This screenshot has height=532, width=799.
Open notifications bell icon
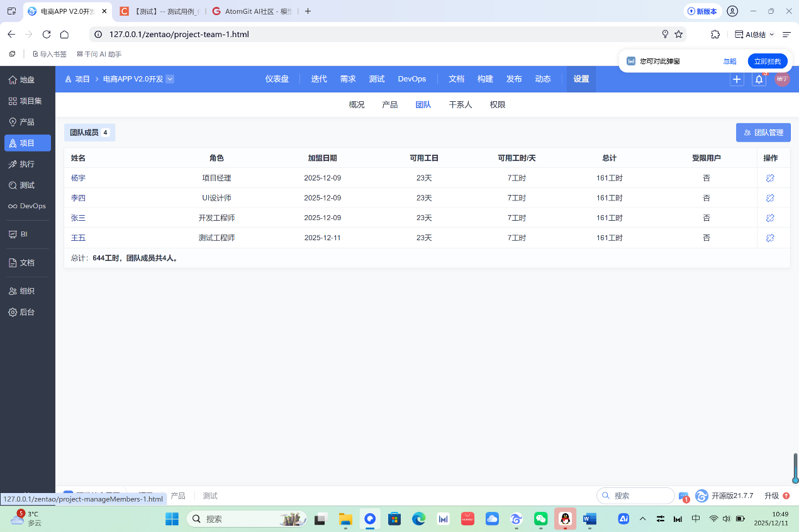pyautogui.click(x=759, y=79)
